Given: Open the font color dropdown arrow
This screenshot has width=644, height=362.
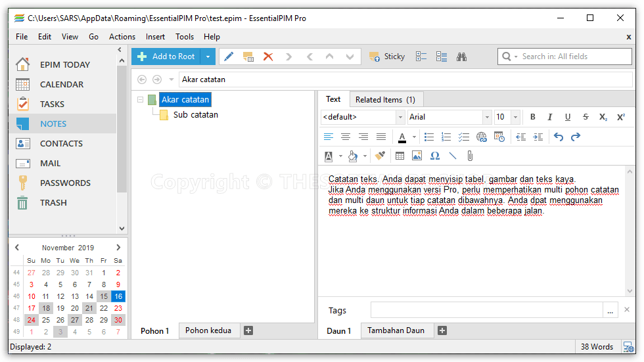Looking at the screenshot, I should [x=414, y=137].
